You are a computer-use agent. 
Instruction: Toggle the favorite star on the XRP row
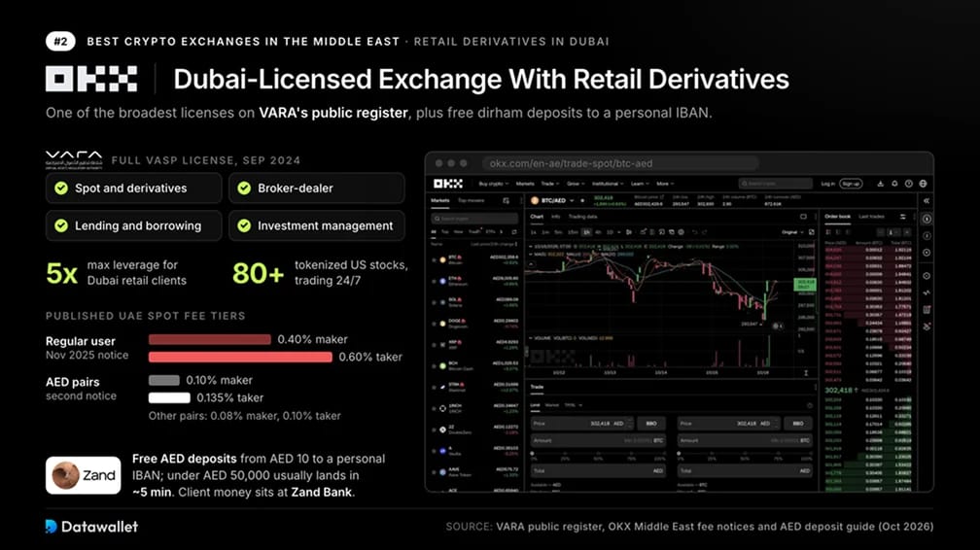pyautogui.click(x=434, y=345)
